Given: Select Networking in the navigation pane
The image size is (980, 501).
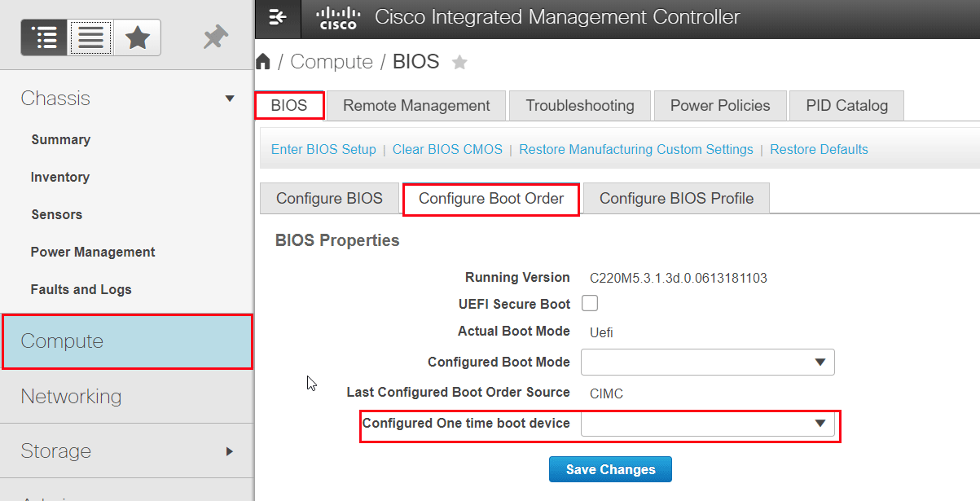Looking at the screenshot, I should point(126,397).
